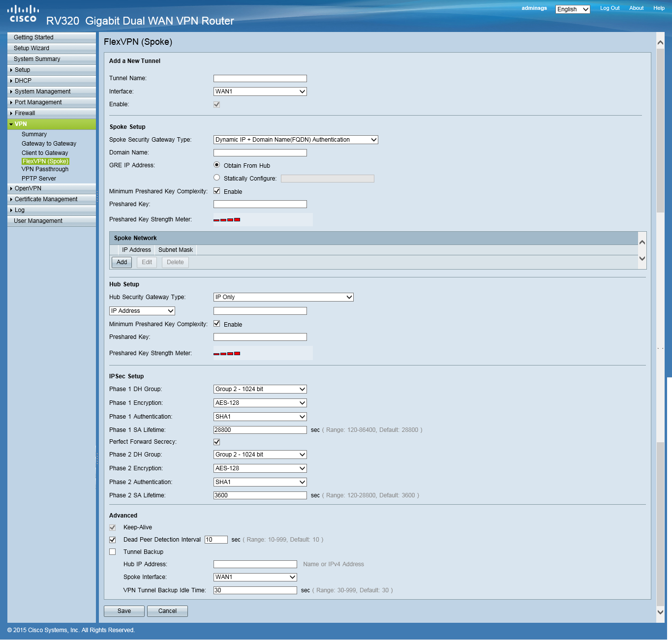Disable Minimum Preshared Key Complexity Enable checkbox
This screenshot has width=672, height=640.
(x=216, y=191)
